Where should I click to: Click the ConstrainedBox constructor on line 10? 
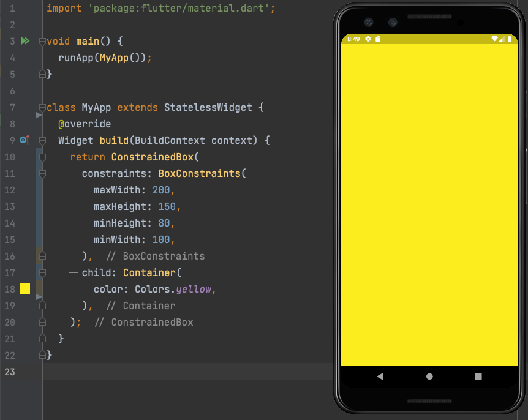153,157
